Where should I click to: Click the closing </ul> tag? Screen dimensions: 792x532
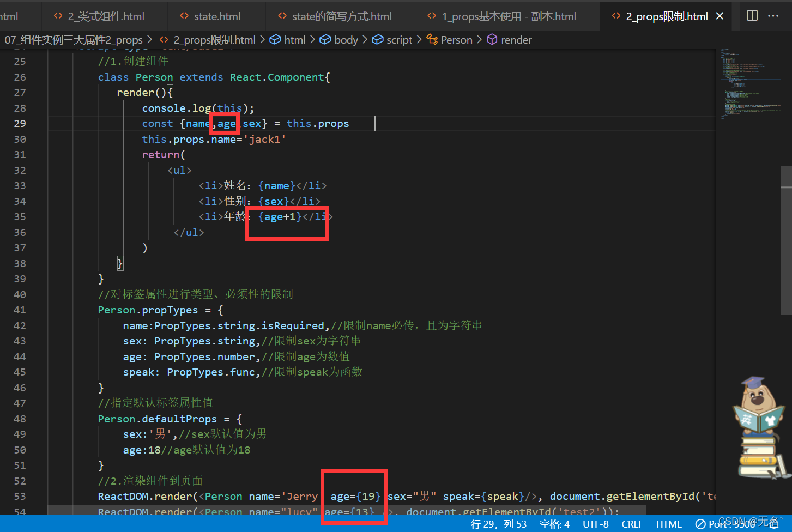click(x=189, y=233)
